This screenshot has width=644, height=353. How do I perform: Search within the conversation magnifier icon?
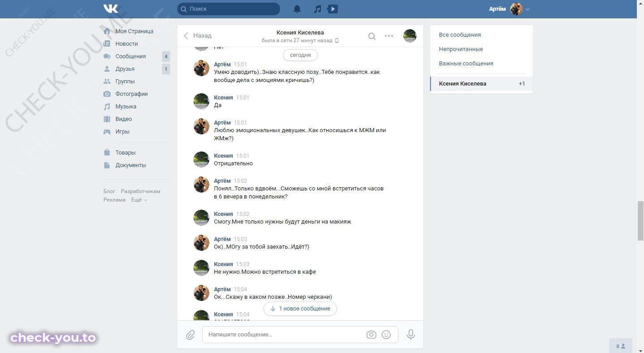click(372, 36)
